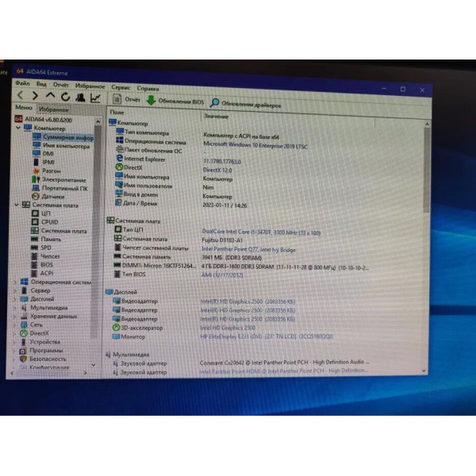Click Обновления BIOS toolbar button
Viewport: 476px width, 476px height.
[x=175, y=101]
